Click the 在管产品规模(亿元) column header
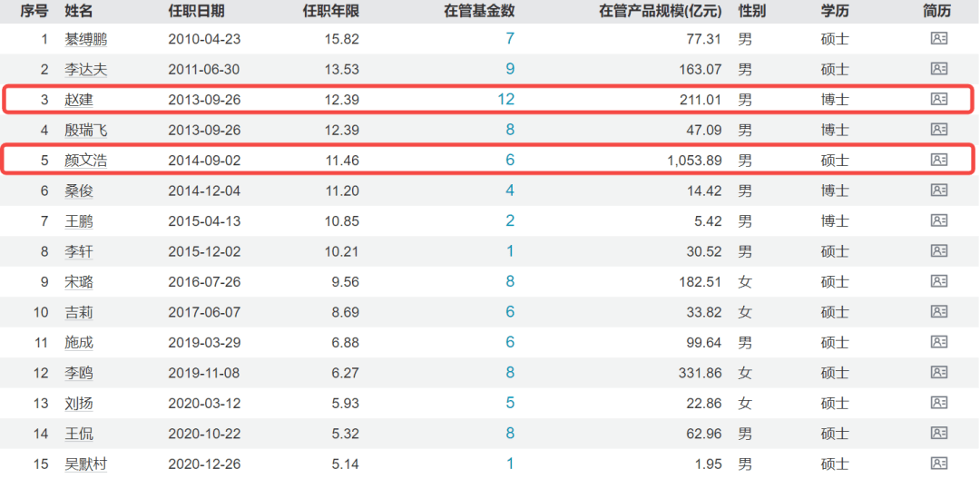The width and height of the screenshot is (980, 479). tap(647, 11)
